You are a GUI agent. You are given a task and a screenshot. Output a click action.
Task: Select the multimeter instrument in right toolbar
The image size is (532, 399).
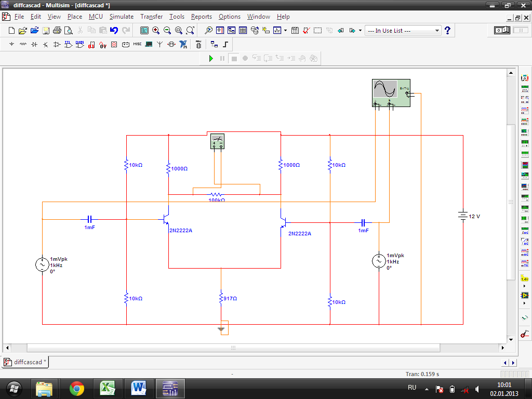pyautogui.click(x=525, y=78)
